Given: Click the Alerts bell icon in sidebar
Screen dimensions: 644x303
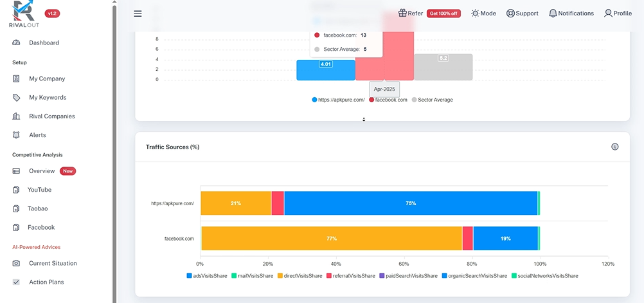Looking at the screenshot, I should [16, 135].
